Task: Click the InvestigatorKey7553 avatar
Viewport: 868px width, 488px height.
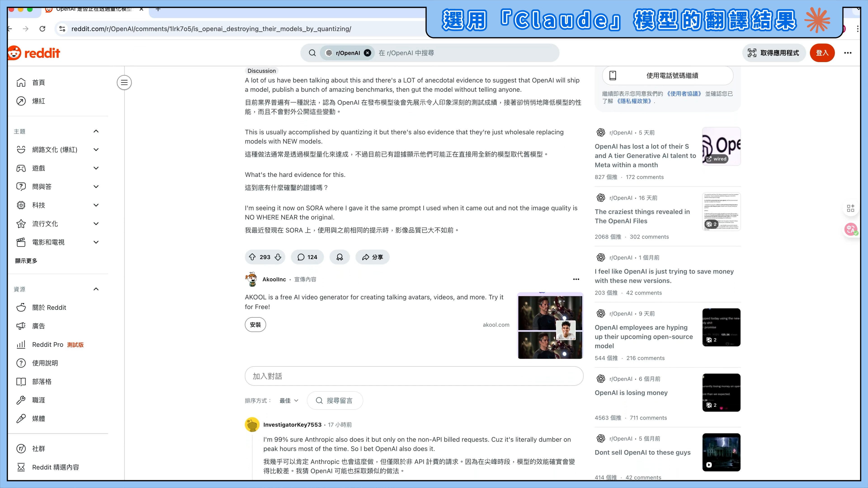Action: [252, 425]
